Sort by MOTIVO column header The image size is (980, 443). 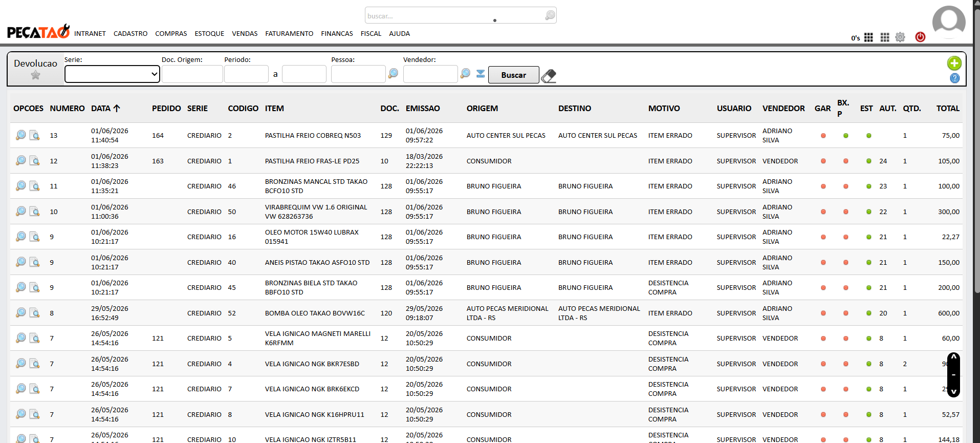[664, 109]
